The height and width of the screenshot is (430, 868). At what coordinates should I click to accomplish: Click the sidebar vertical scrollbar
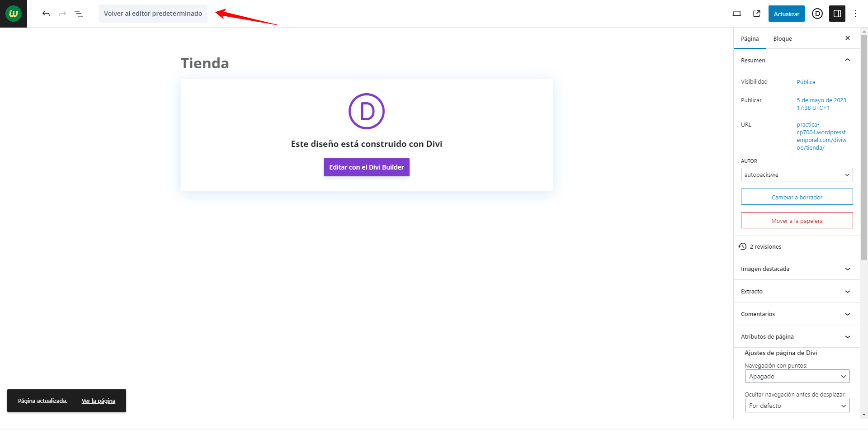coord(864,147)
